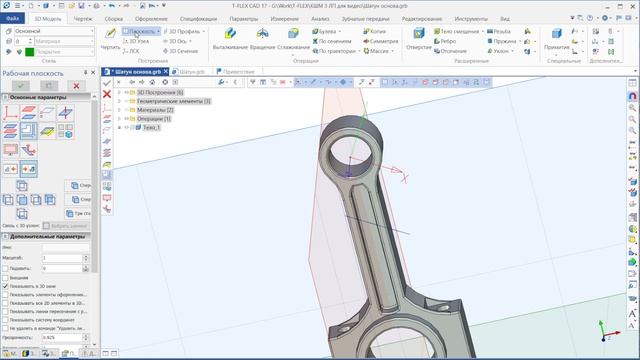The image size is (640, 360).
Task: Click the red X on vertical automenu
Action: pyautogui.click(x=107, y=94)
